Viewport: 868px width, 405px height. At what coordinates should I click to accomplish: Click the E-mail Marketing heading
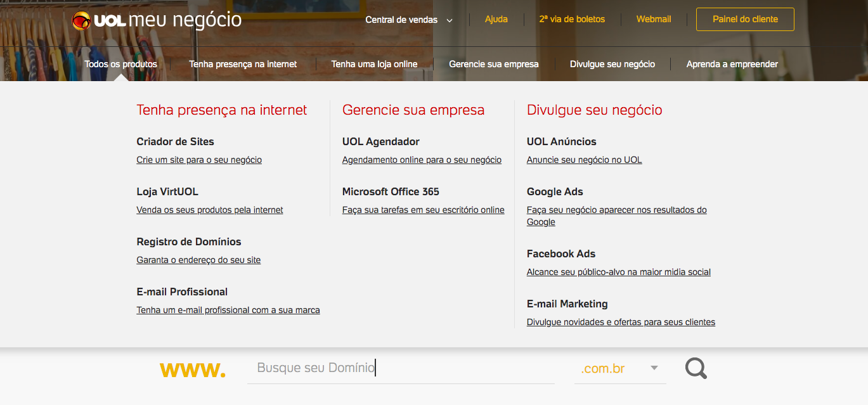(x=567, y=304)
